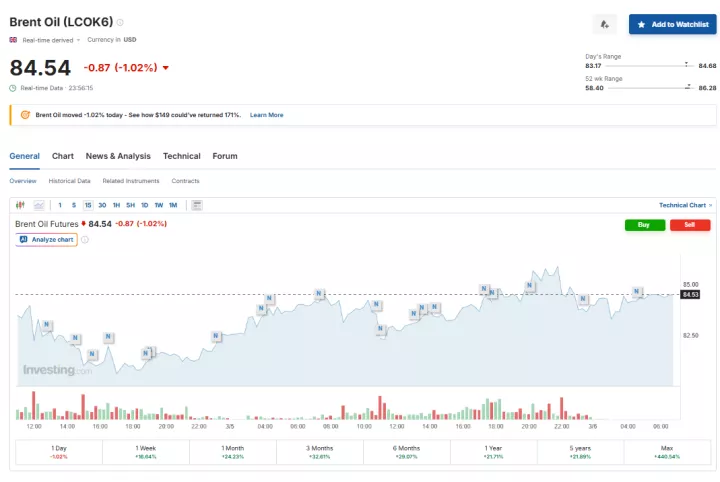Click the info icon next to Analyze chart

(84, 240)
